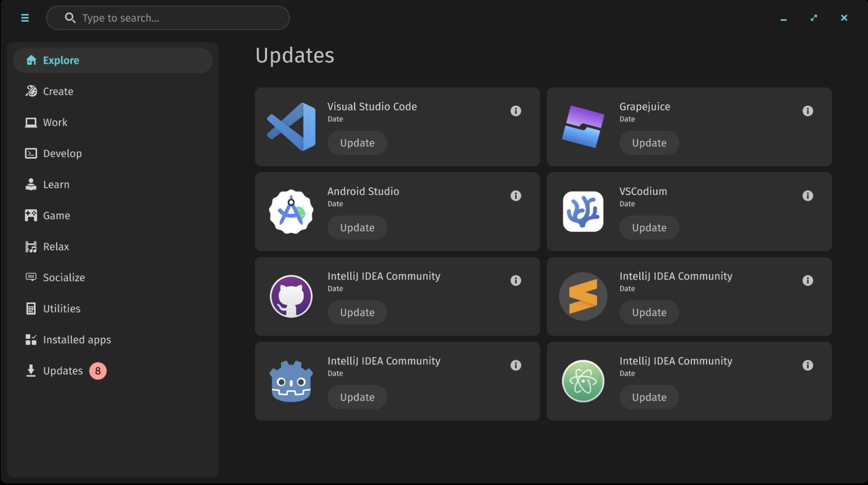This screenshot has height=485, width=868.
Task: Update Grapejuice
Action: pos(649,143)
